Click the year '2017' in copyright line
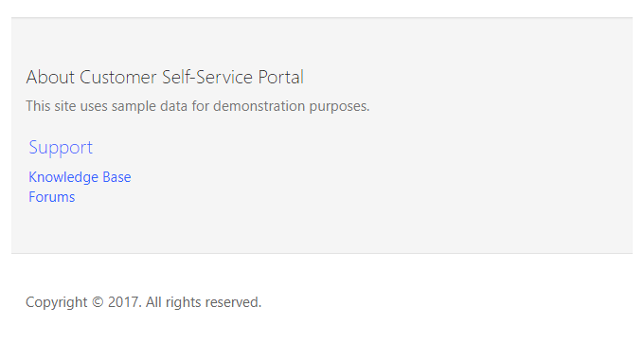The image size is (644, 343). click(124, 302)
